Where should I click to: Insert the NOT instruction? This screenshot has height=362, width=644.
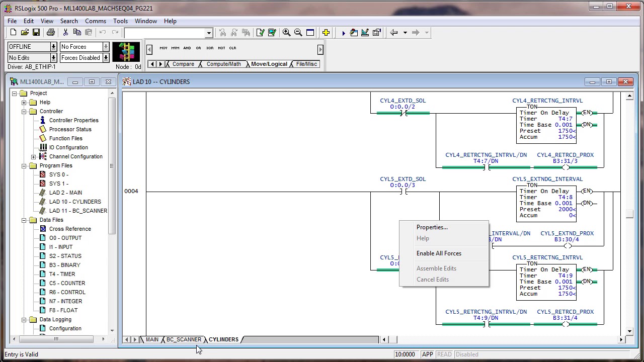tap(221, 48)
